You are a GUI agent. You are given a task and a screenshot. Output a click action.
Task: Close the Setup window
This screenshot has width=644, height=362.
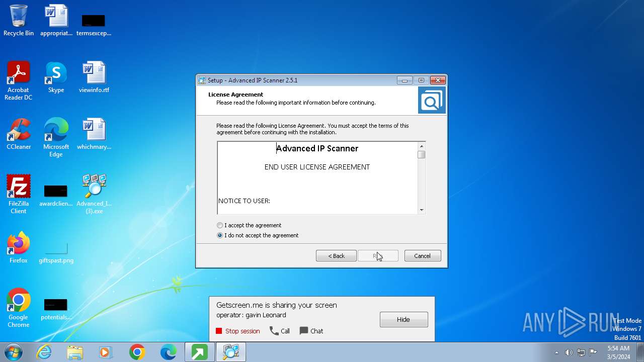click(438, 80)
